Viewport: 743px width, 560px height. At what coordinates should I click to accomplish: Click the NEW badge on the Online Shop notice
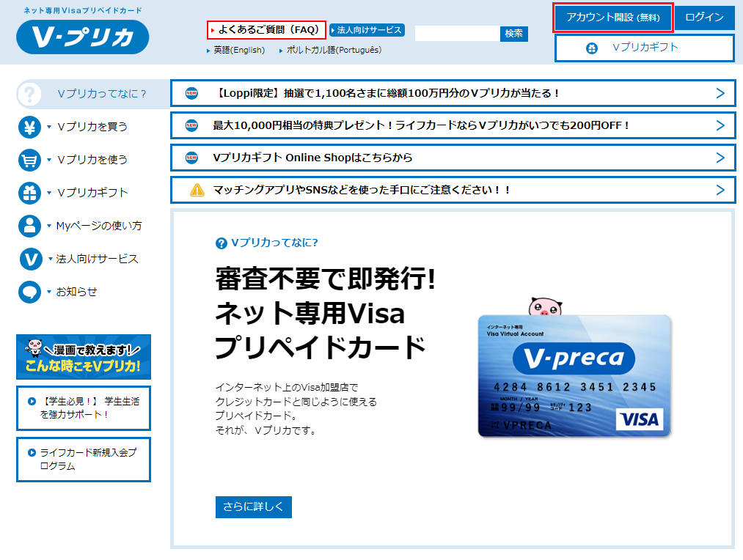(x=191, y=158)
